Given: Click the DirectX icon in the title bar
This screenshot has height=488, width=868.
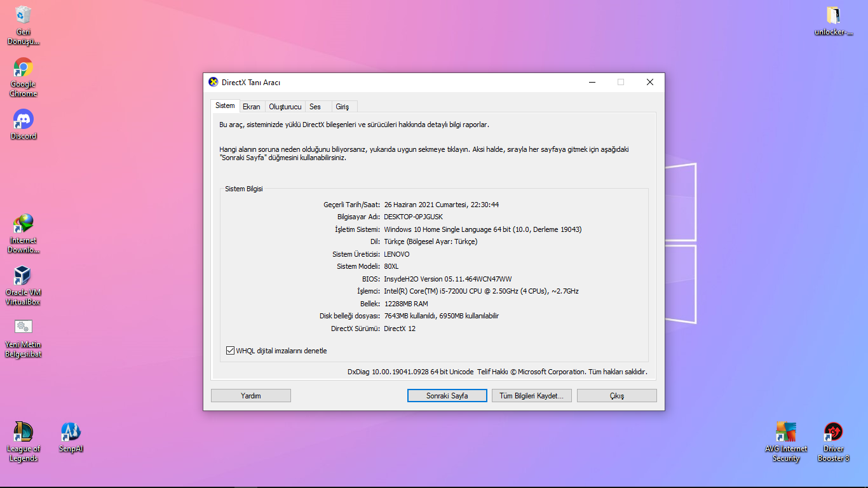Looking at the screenshot, I should (214, 82).
